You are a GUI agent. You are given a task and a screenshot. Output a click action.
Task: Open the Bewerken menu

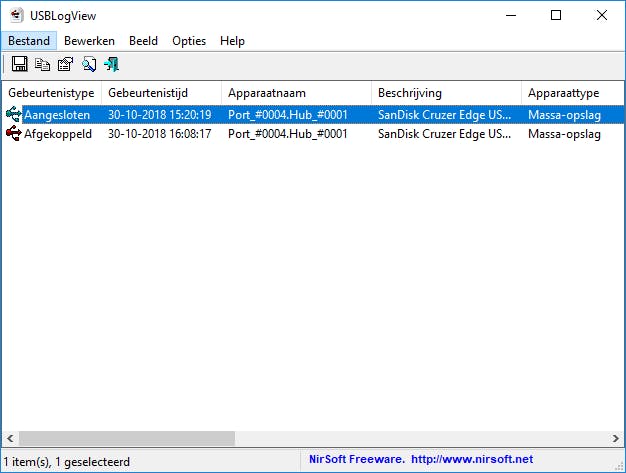[89, 41]
